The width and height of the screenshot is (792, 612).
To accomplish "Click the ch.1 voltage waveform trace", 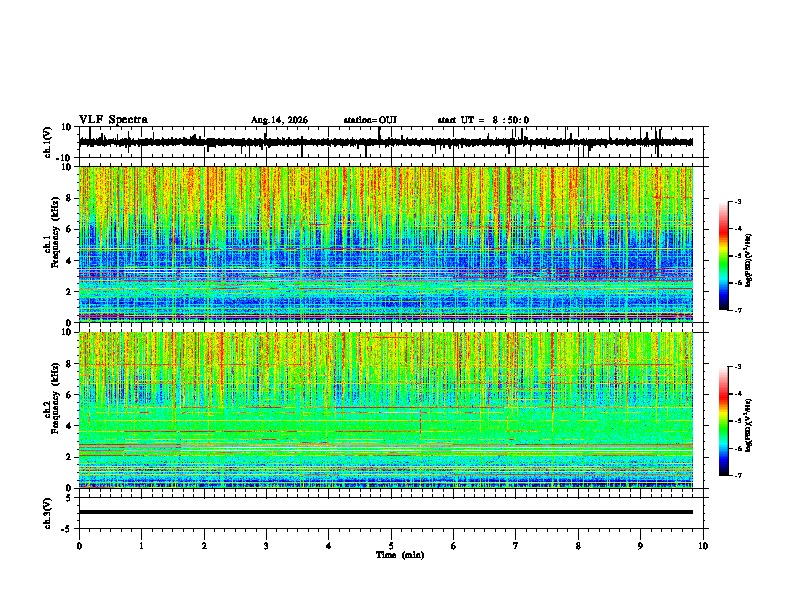I will [386, 142].
